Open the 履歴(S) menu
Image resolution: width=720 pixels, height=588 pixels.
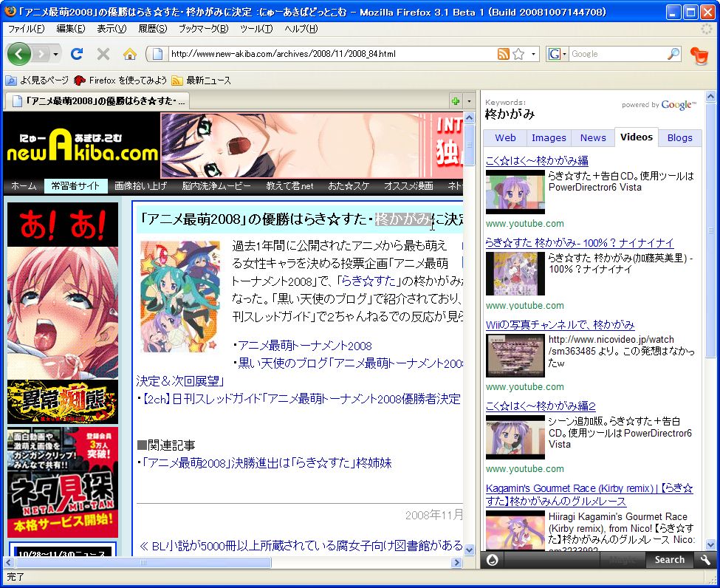(x=152, y=29)
